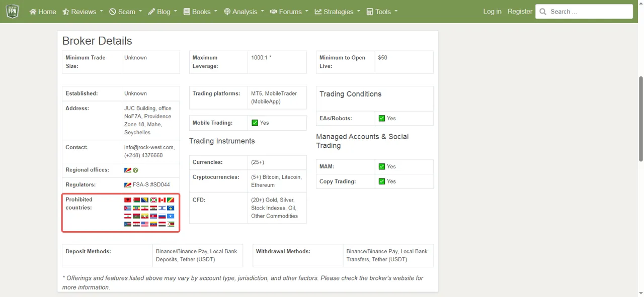644x297 pixels.
Task: Click the Kosovo flag in prohibited countries
Action: coord(171,208)
